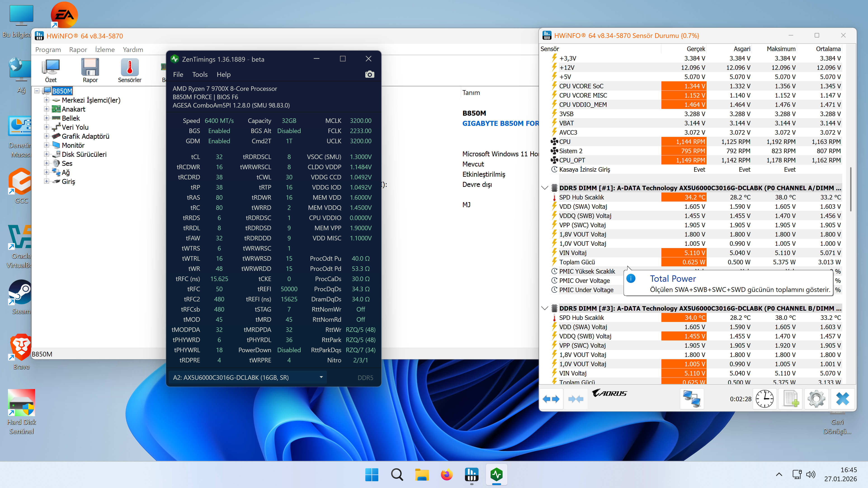The height and width of the screenshot is (488, 868).
Task: Expand Merkezi İşlemci(ler) tree node
Action: point(47,100)
